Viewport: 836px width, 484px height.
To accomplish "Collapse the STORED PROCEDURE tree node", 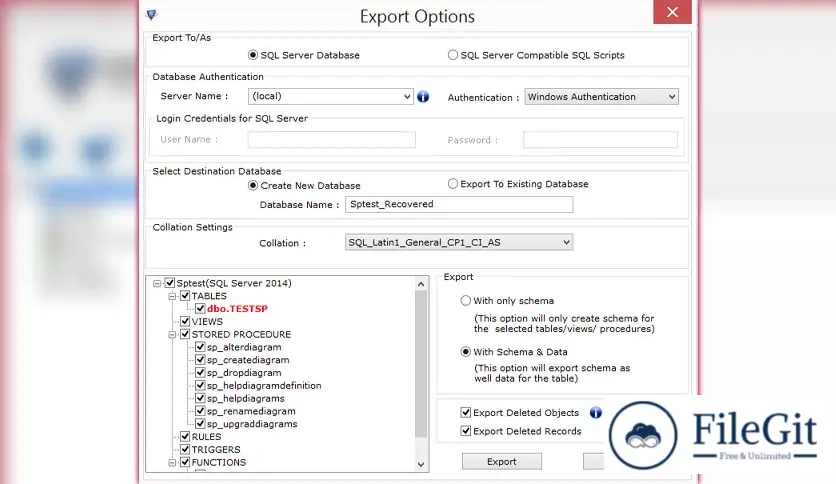I will coord(172,335).
